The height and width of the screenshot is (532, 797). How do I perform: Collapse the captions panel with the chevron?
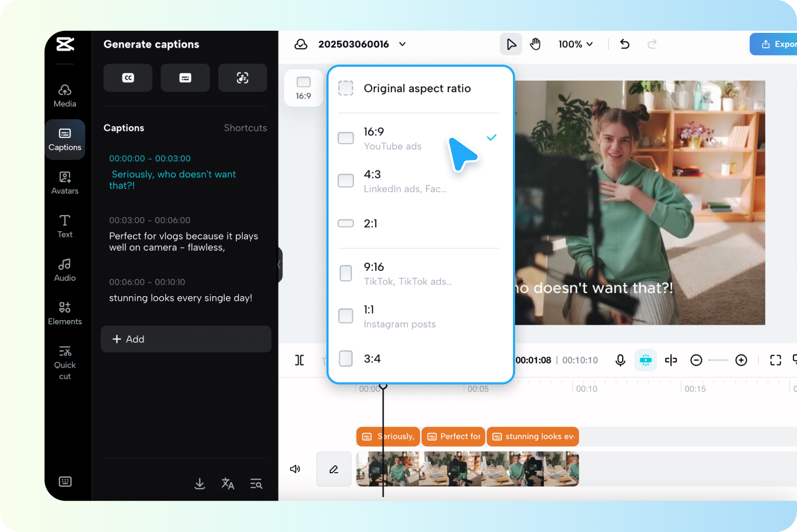[279, 265]
